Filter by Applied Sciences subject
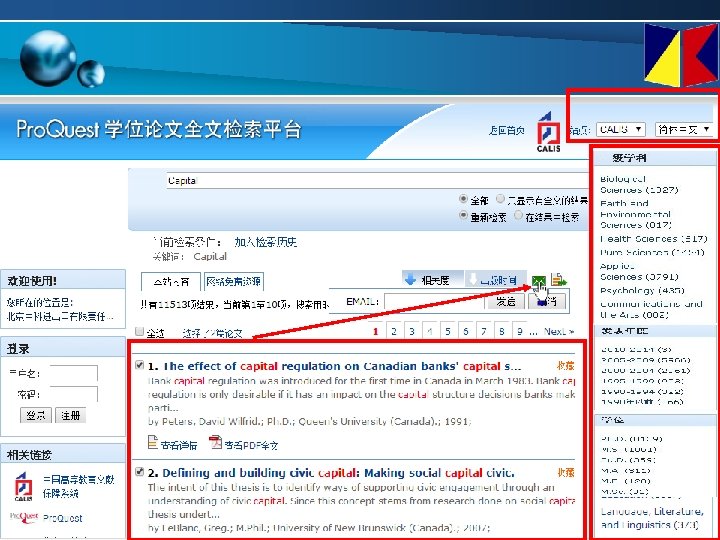 (x=639, y=271)
